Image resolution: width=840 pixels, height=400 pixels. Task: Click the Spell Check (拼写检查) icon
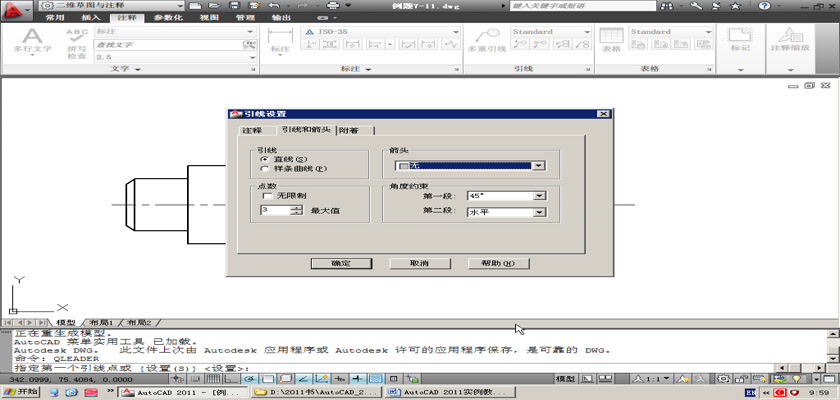pos(77,43)
